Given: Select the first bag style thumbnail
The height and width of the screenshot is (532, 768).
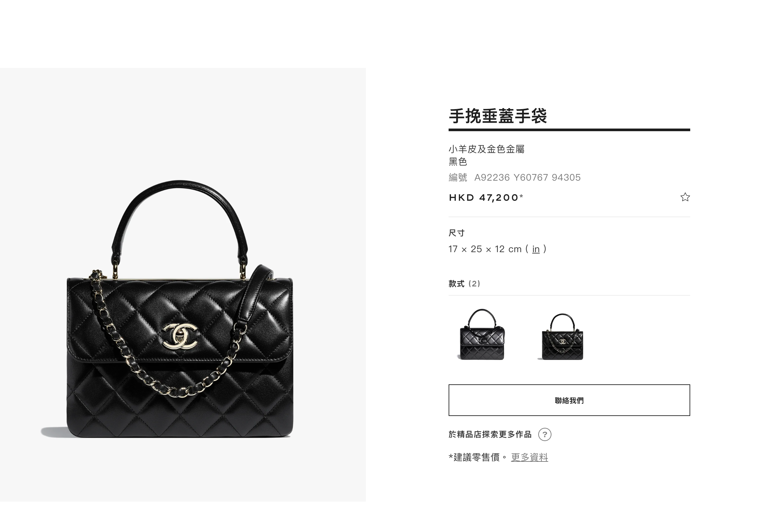Looking at the screenshot, I should pyautogui.click(x=482, y=334).
